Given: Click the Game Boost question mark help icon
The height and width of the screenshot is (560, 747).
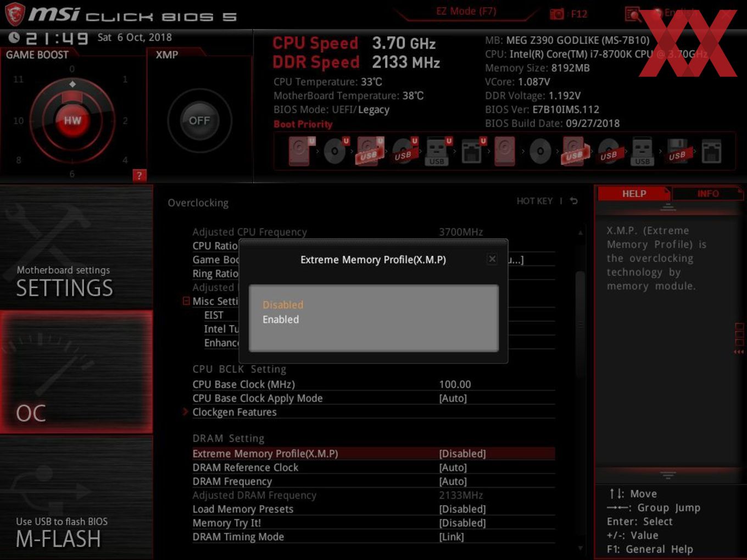Looking at the screenshot, I should click(140, 176).
